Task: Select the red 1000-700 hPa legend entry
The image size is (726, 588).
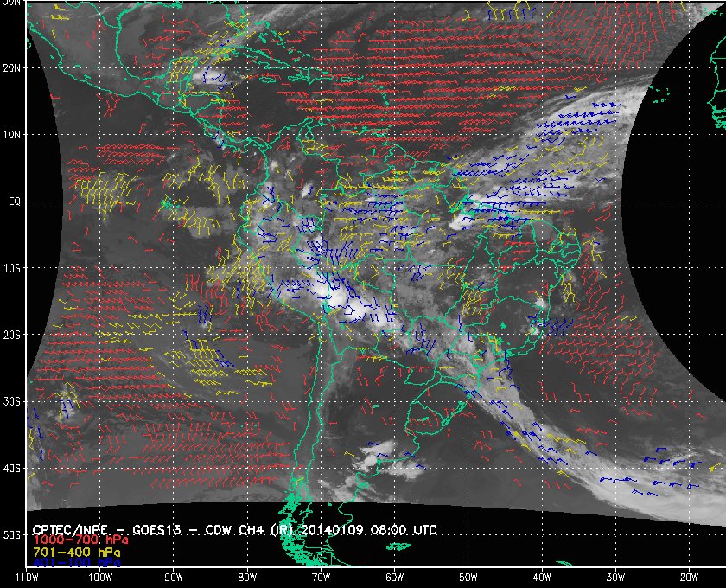Action: pyautogui.click(x=80, y=540)
